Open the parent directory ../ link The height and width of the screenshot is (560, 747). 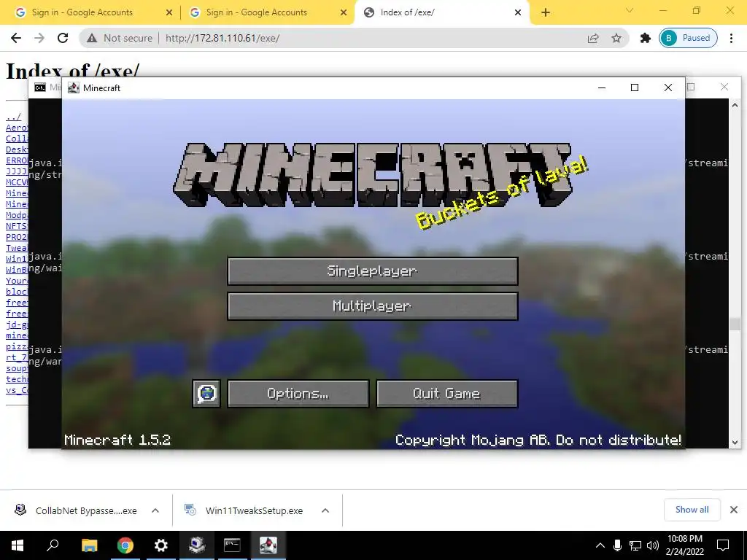(13, 117)
